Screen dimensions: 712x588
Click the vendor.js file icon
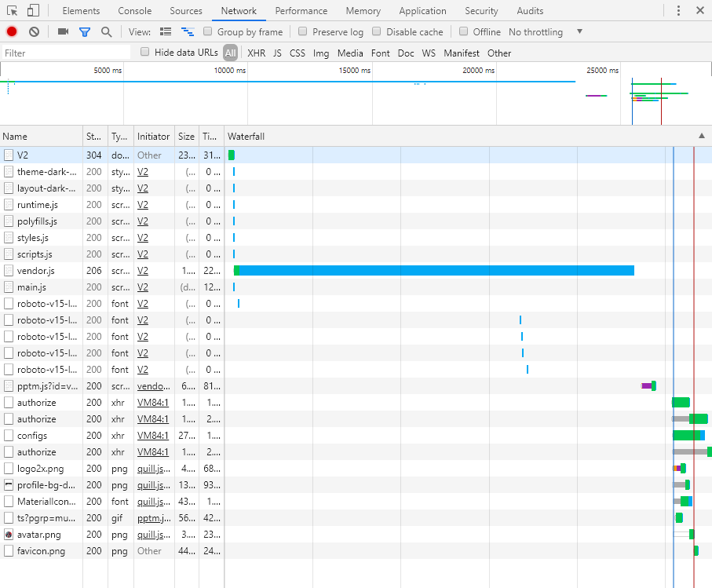click(9, 271)
